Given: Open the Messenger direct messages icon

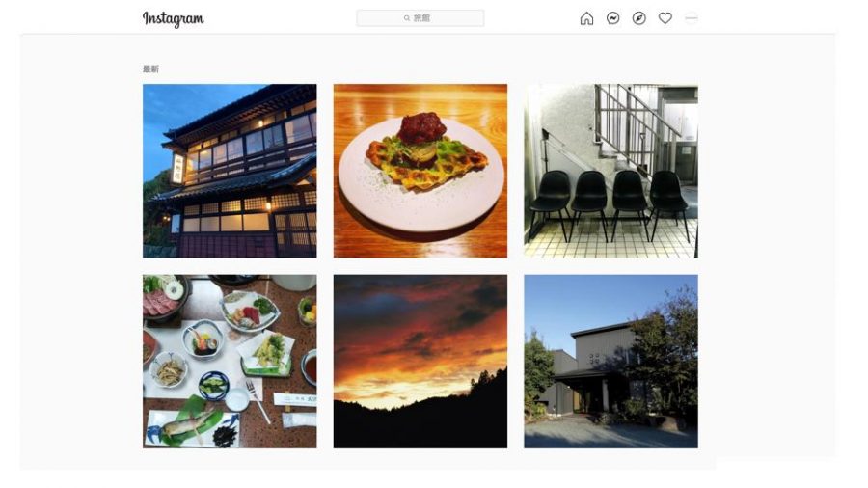Looking at the screenshot, I should click(x=612, y=18).
